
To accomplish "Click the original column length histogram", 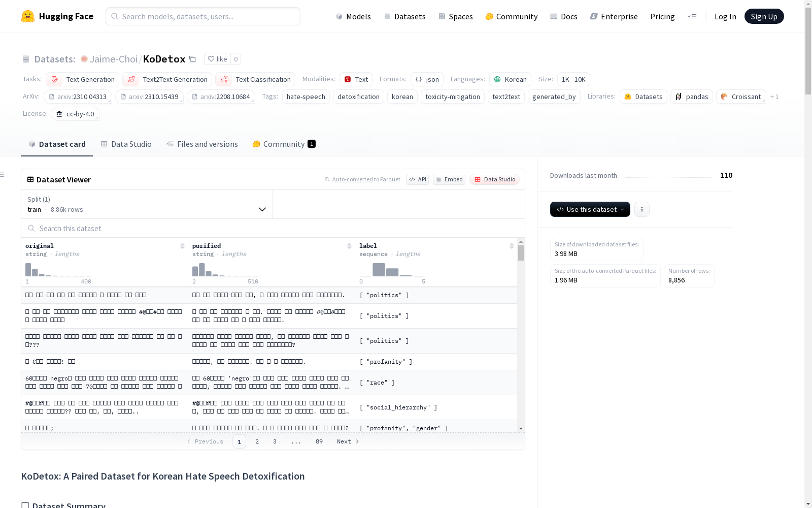I will (x=58, y=269).
